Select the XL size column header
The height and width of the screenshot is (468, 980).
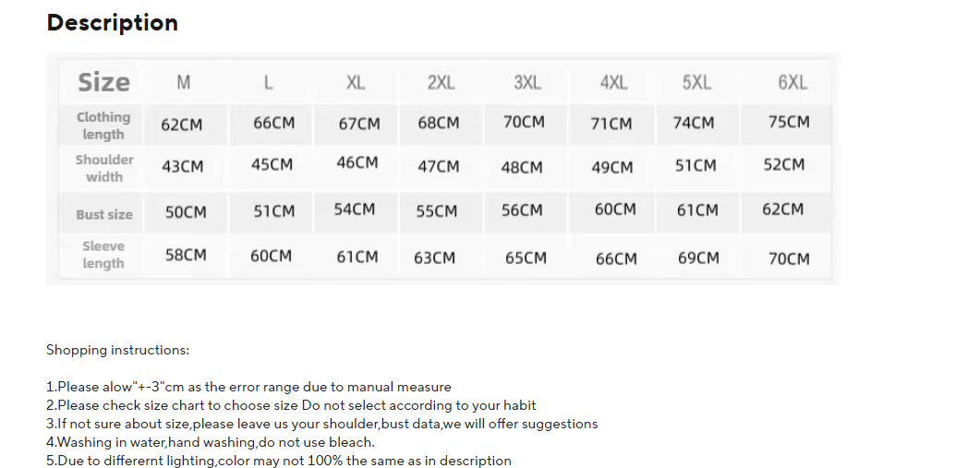[x=356, y=83]
